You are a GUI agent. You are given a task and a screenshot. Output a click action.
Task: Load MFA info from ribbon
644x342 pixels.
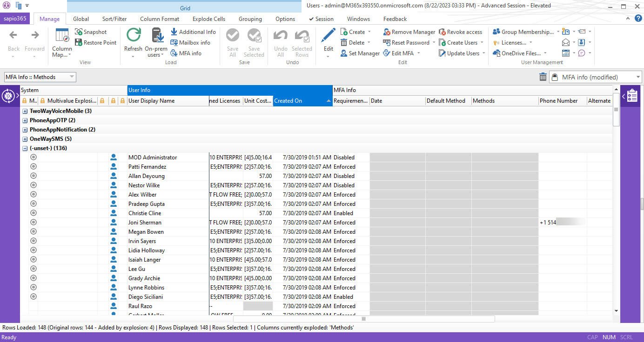click(186, 53)
